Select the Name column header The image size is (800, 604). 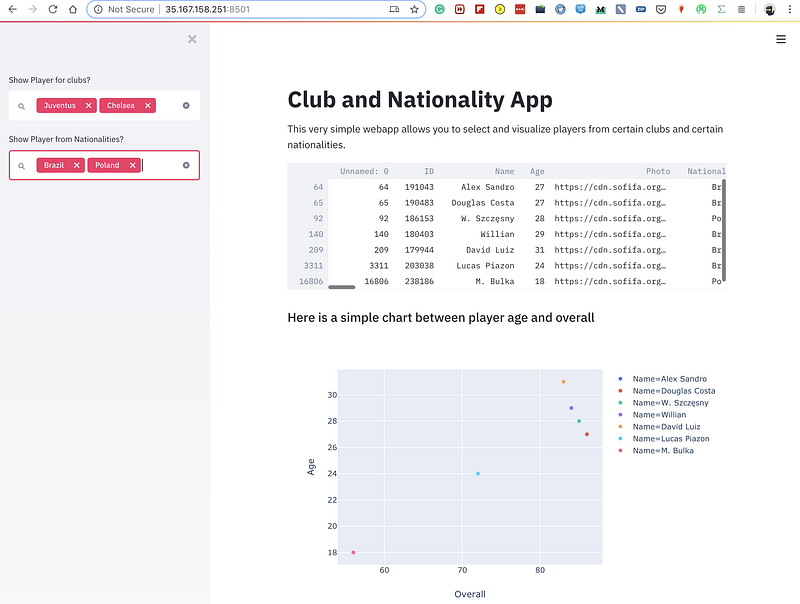point(504,171)
